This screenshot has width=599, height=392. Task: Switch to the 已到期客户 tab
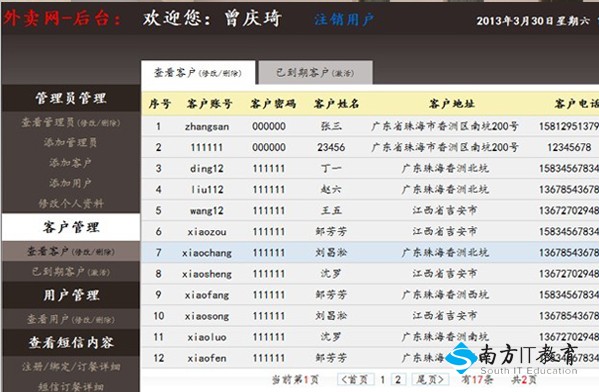[x=316, y=73]
